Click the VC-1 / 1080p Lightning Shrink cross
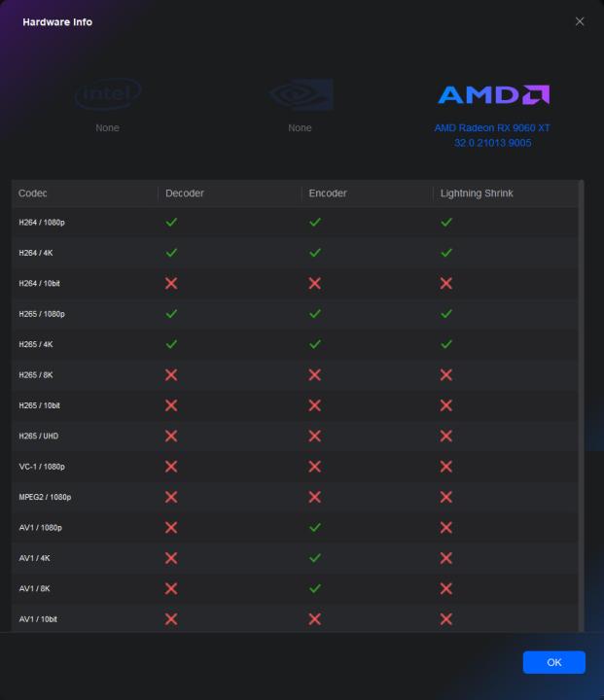Viewport: 604px width, 700px height. tap(446, 467)
